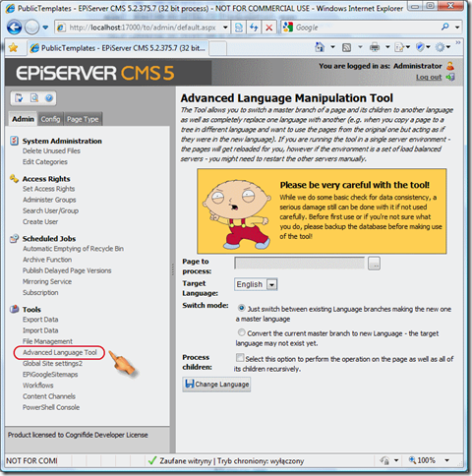Viewport: 472px width, 476px height.
Task: Click the compatibility view page icon
Action: coord(239,28)
